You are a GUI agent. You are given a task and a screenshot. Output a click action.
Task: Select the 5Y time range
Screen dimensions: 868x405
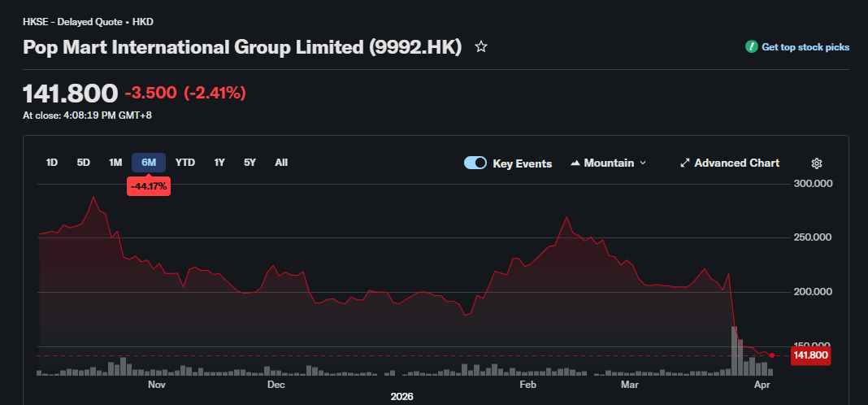click(250, 163)
